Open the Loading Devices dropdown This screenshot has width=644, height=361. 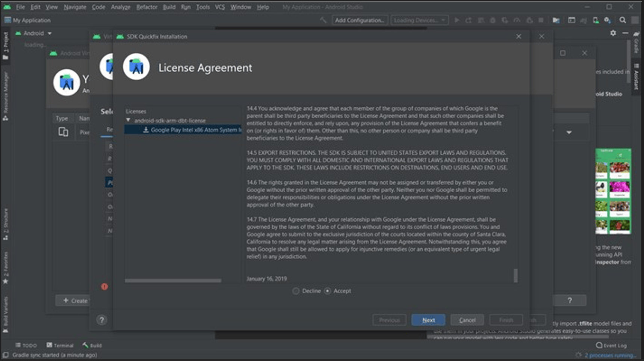click(x=419, y=20)
